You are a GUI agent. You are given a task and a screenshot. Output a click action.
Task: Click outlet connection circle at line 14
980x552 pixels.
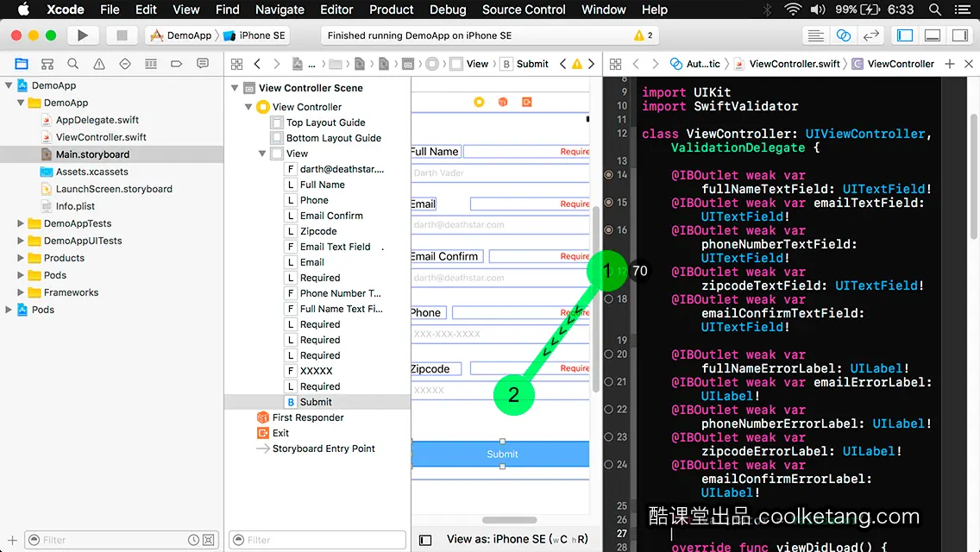click(608, 175)
